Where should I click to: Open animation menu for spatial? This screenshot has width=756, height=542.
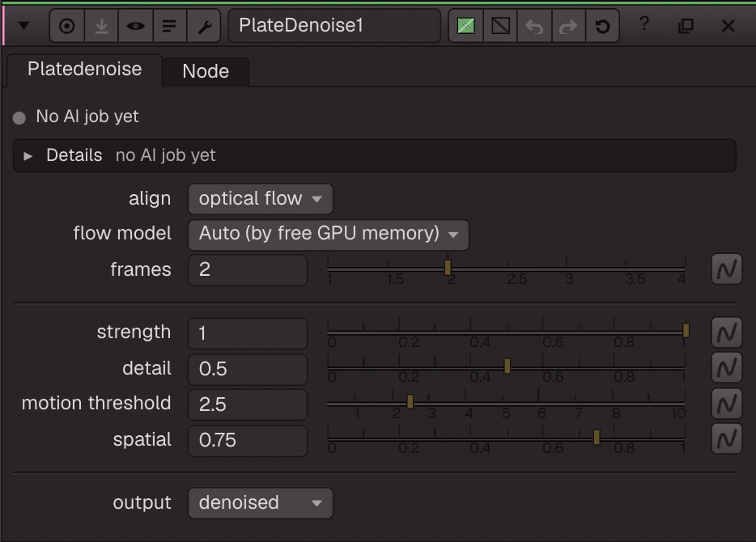click(x=727, y=439)
